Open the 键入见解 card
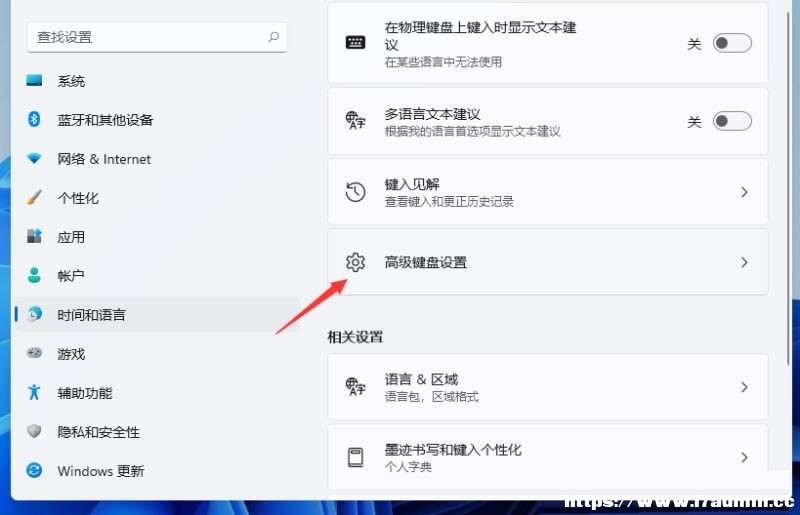Viewport: 800px width, 515px height. [x=547, y=191]
